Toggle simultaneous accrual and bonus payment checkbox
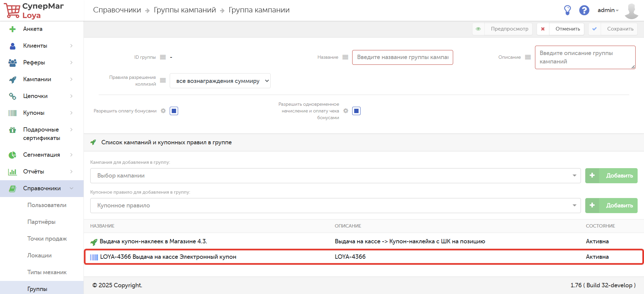 [x=356, y=111]
